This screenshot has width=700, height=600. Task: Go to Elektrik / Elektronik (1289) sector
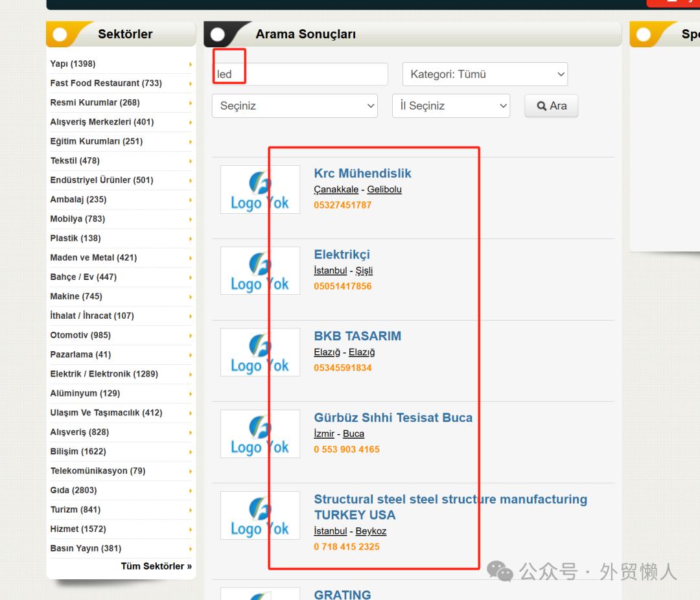click(104, 374)
